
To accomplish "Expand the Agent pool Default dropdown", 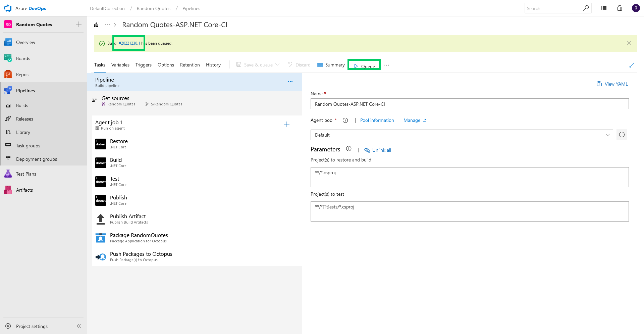I will pyautogui.click(x=462, y=135).
